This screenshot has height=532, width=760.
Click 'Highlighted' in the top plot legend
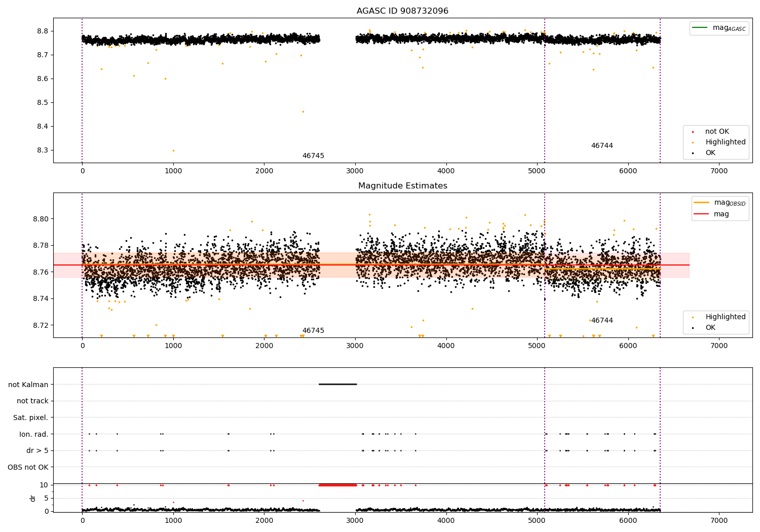click(725, 142)
